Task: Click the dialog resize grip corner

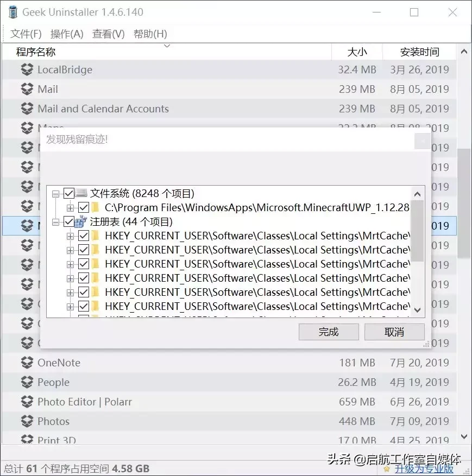Action: coord(426,344)
